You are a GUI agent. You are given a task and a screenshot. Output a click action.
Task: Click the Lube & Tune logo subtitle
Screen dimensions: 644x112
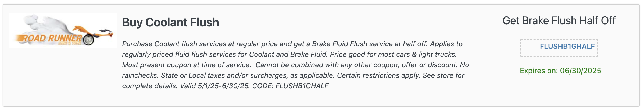[x=70, y=43]
